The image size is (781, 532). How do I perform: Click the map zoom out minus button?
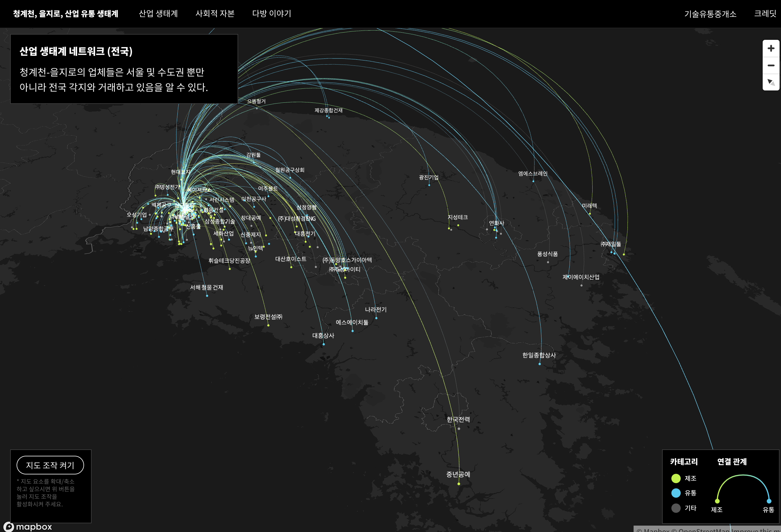(x=771, y=65)
